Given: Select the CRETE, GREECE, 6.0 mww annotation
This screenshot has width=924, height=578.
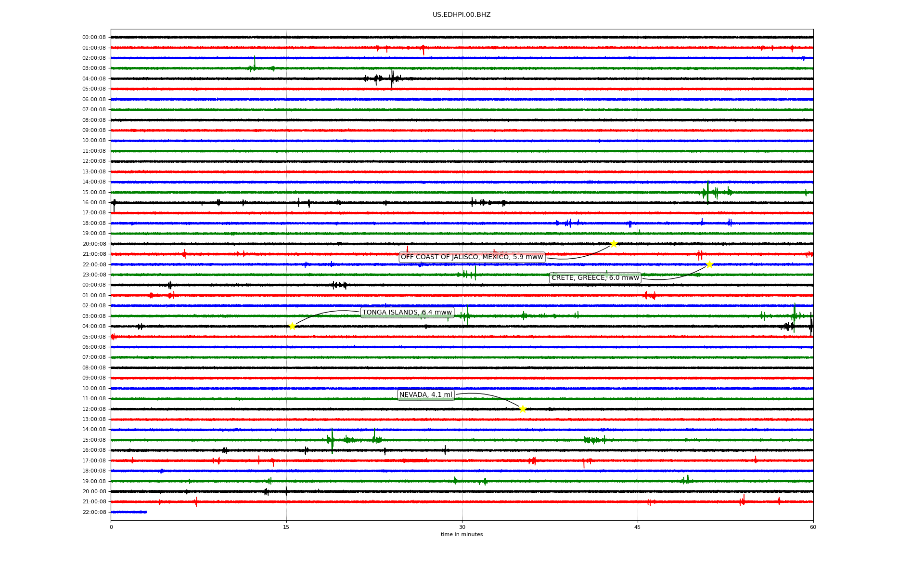Looking at the screenshot, I should pos(595,278).
